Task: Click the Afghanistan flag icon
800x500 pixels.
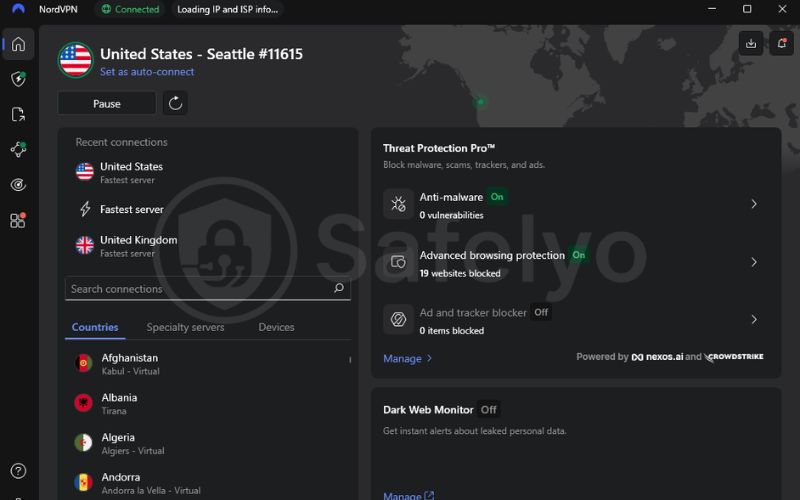Action: tap(84, 363)
